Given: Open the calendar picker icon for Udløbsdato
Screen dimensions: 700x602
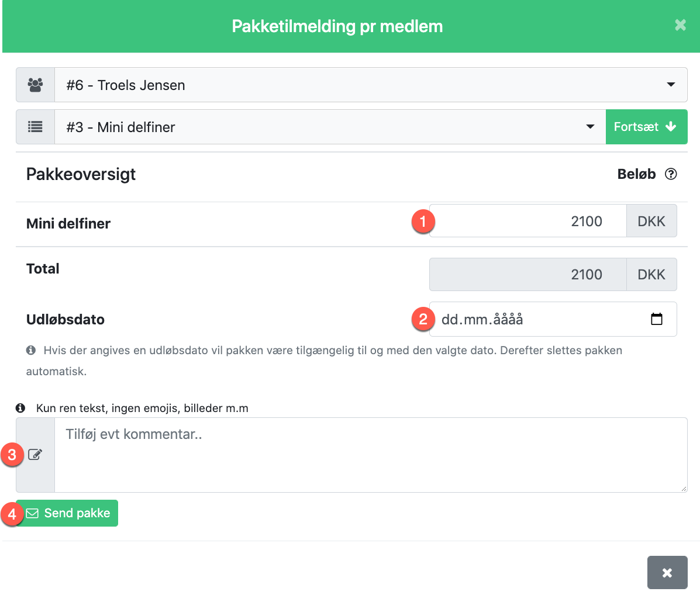Looking at the screenshot, I should pos(656,319).
